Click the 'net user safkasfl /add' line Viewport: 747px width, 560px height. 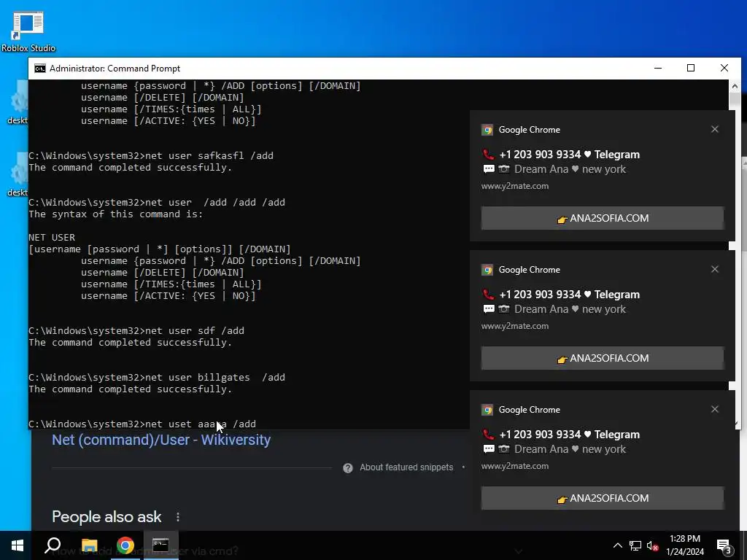[151, 156]
